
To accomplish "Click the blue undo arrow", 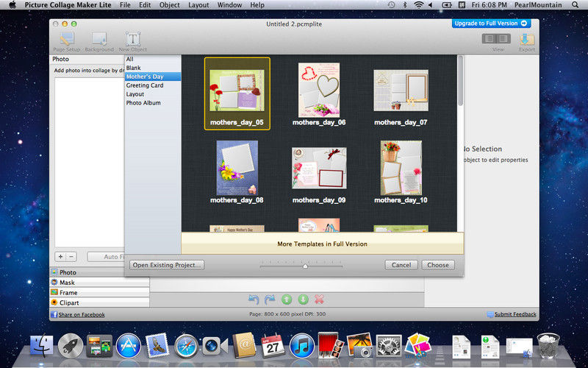I will coord(254,300).
